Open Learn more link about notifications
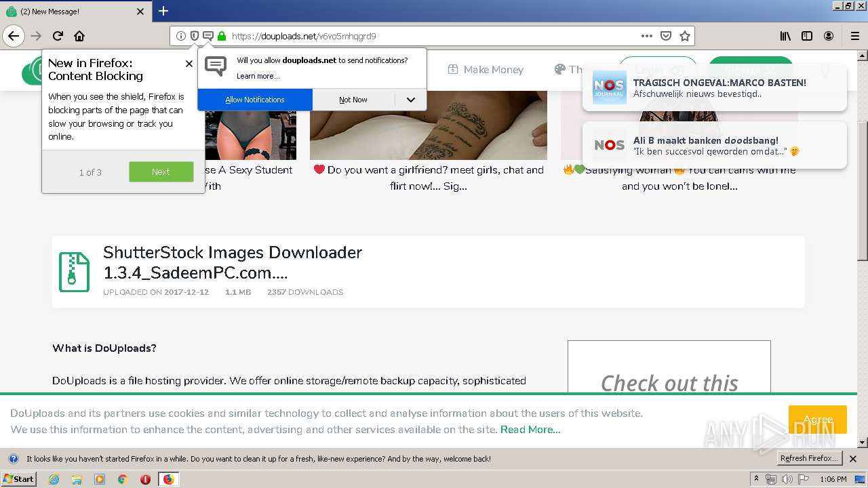 click(x=258, y=76)
